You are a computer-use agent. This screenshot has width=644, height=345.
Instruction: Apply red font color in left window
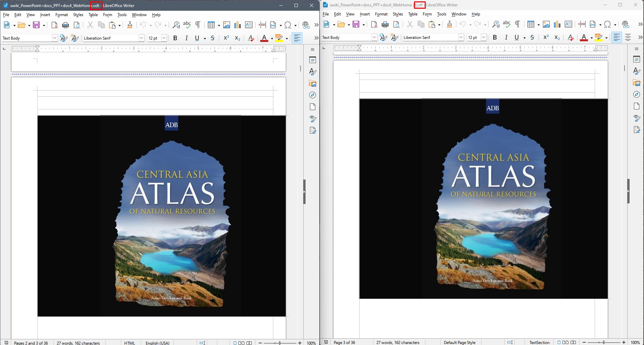(264, 38)
